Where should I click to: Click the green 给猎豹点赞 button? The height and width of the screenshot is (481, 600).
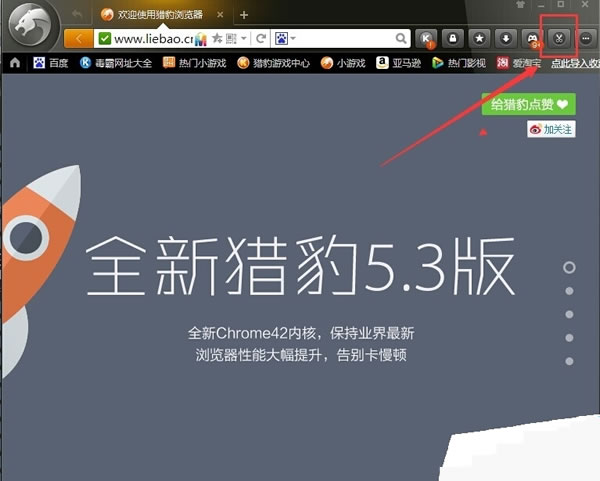click(x=528, y=104)
